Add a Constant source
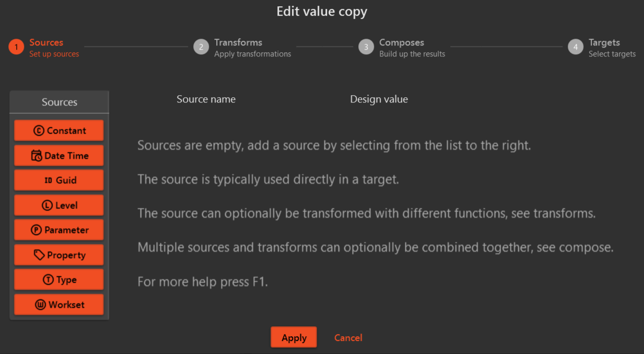This screenshot has width=644, height=354. click(x=58, y=130)
